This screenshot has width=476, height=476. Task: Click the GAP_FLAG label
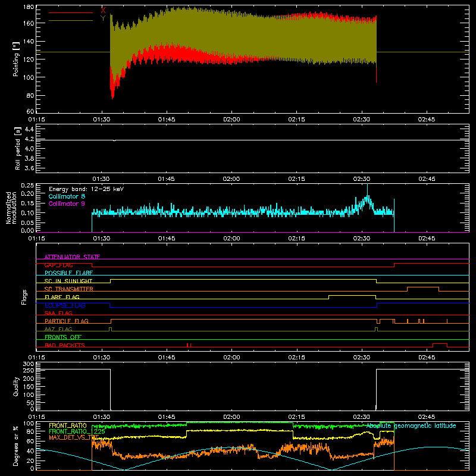pyautogui.click(x=58, y=265)
